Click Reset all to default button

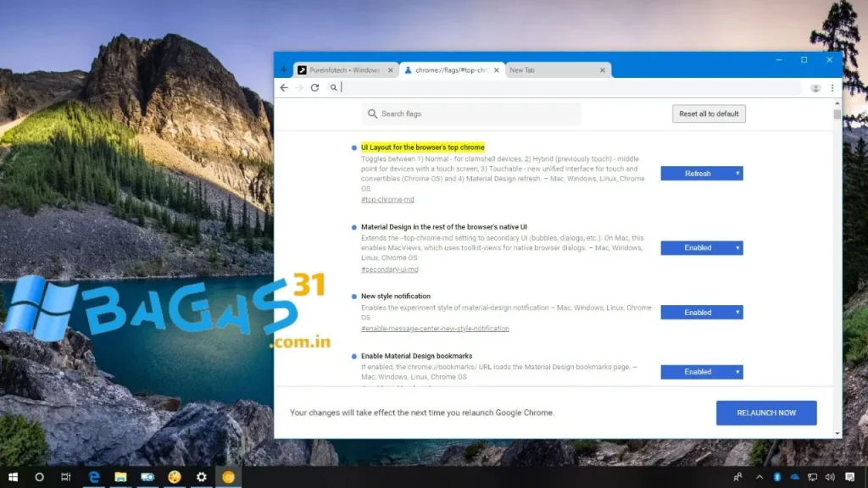pyautogui.click(x=709, y=114)
